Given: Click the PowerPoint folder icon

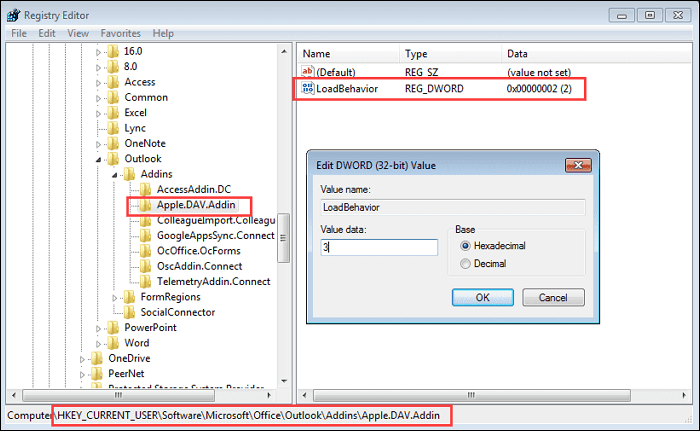Looking at the screenshot, I should 114,327.
